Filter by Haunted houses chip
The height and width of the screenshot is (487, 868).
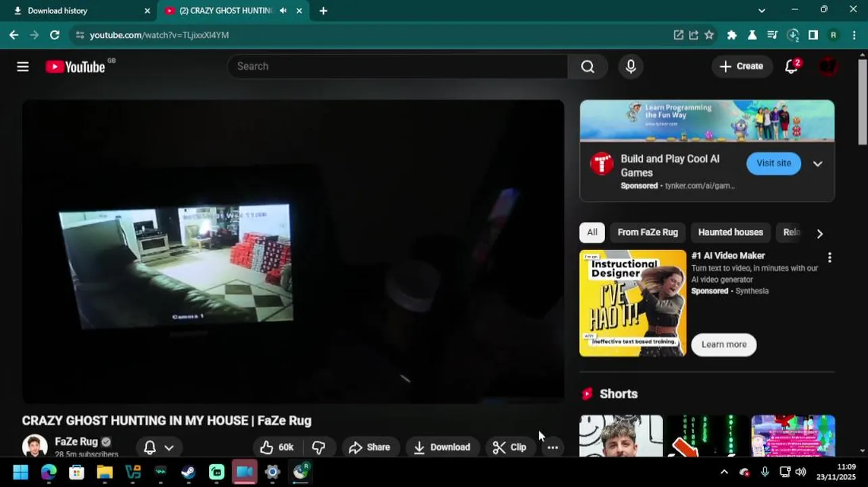tap(730, 232)
